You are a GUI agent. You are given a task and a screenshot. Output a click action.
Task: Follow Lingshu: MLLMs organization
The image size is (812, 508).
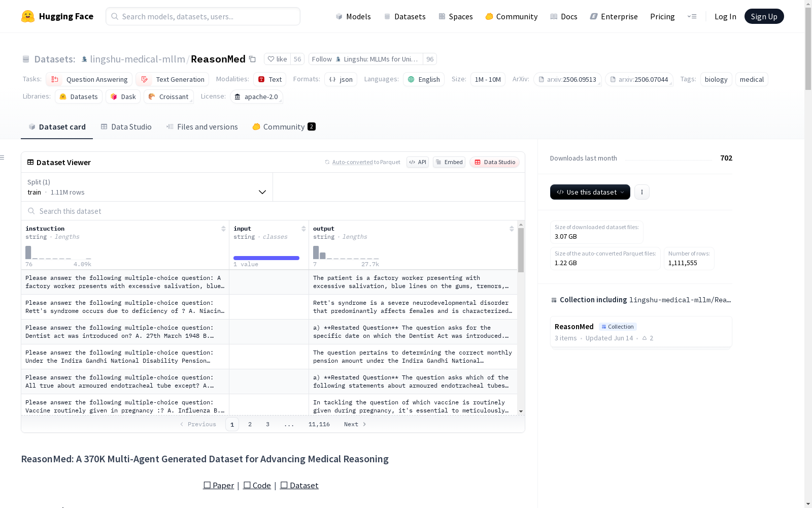click(x=366, y=59)
